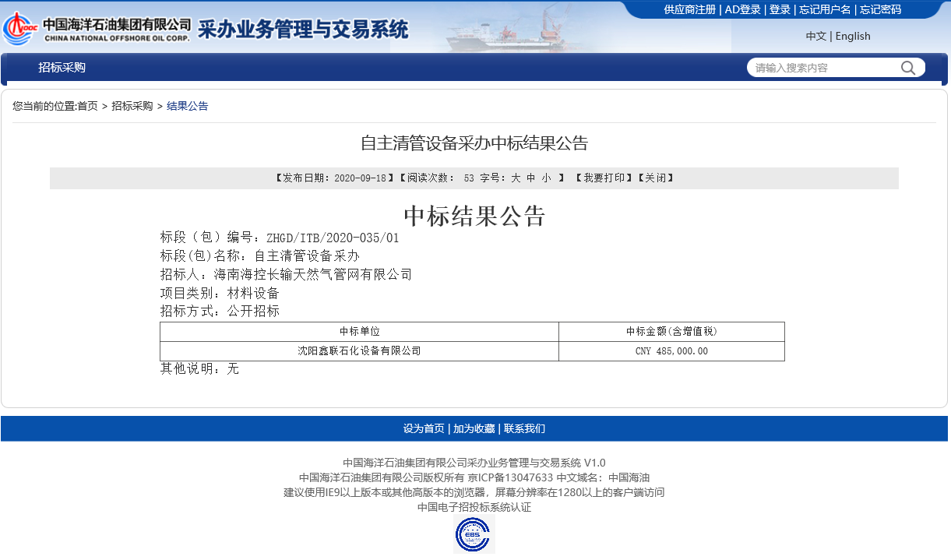The height and width of the screenshot is (560, 951).
Task: Click 我要打印 print button
Action: [x=604, y=178]
